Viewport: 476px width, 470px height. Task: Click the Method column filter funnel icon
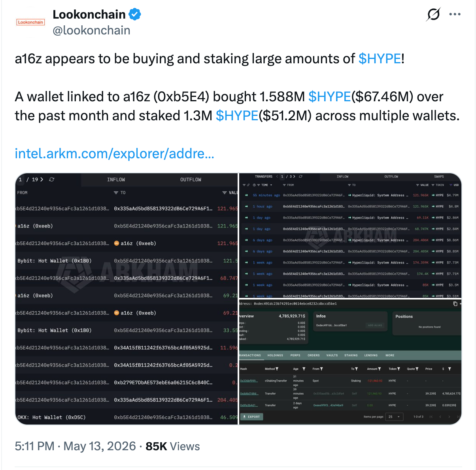pos(277,369)
